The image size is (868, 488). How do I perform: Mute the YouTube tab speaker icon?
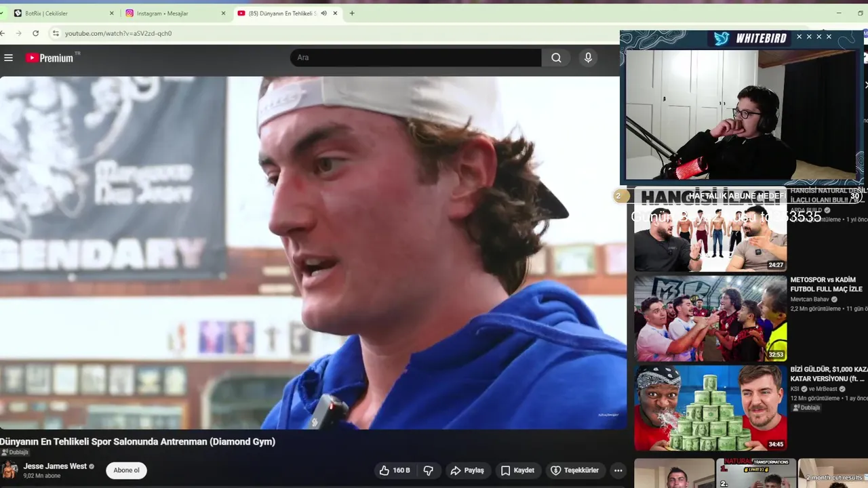point(323,13)
